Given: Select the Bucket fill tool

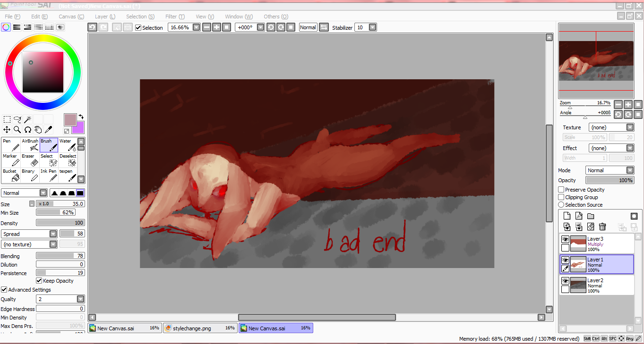Looking at the screenshot, I should click(x=11, y=175).
